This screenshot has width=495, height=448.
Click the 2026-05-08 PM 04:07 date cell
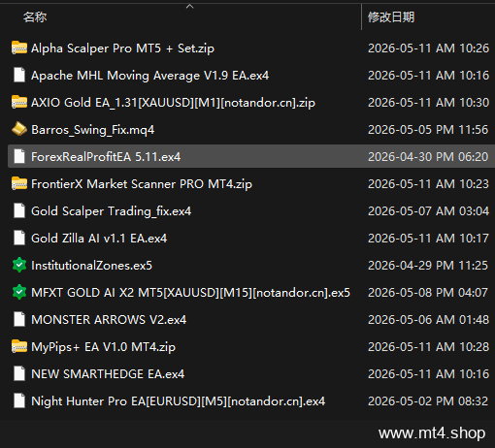(x=428, y=293)
